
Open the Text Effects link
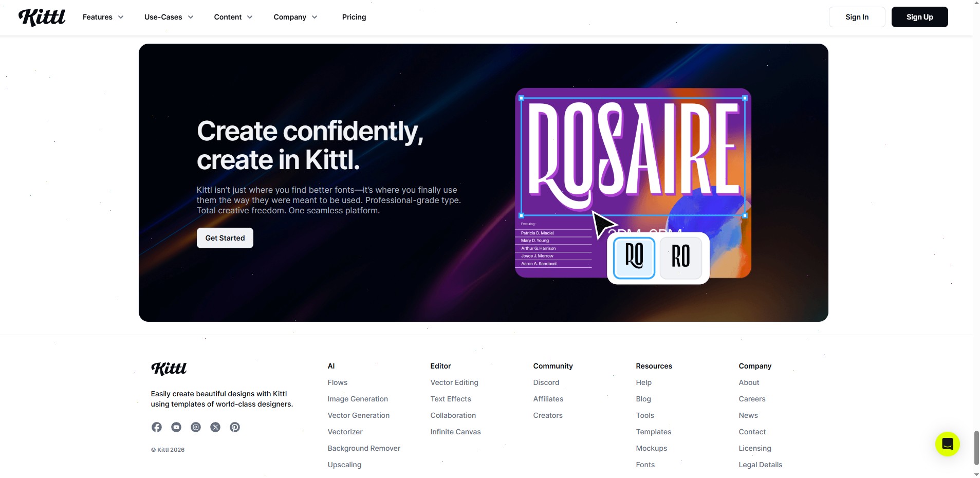[x=451, y=399]
